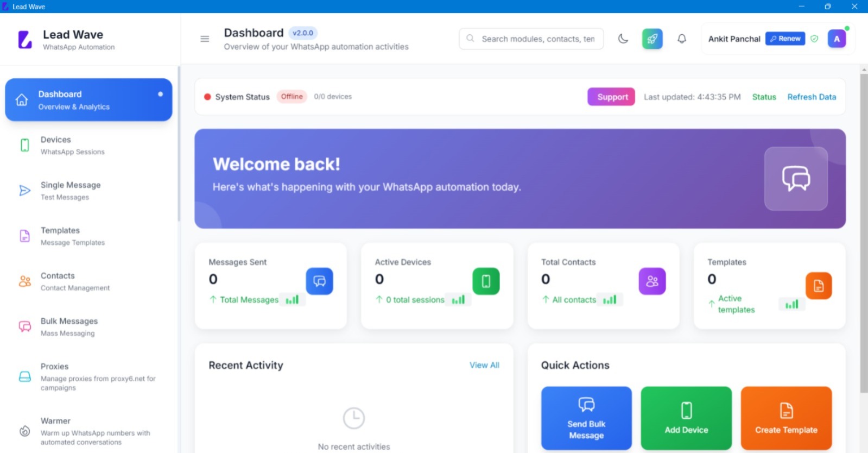Click the Active templates bar chart icon
The width and height of the screenshot is (868, 453).
click(791, 304)
